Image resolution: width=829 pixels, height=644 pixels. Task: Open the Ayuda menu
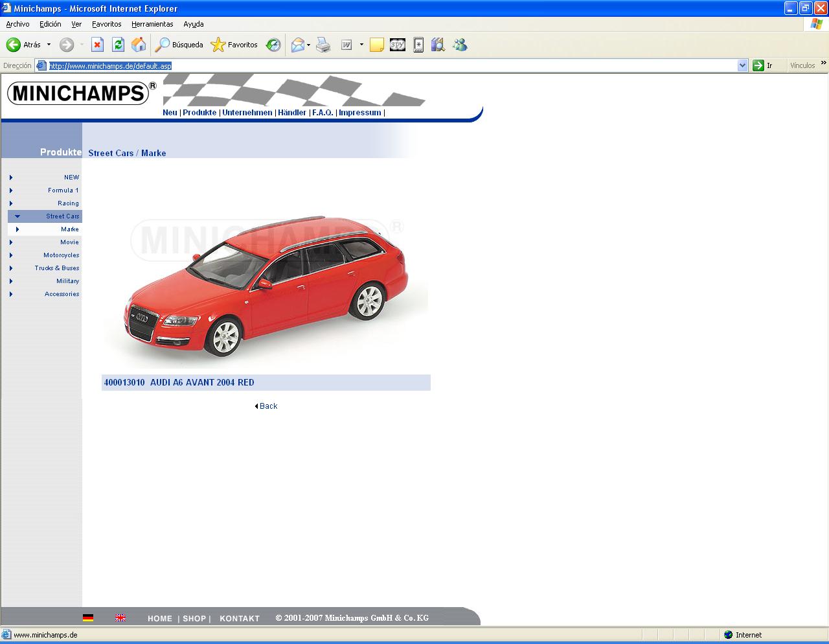194,24
